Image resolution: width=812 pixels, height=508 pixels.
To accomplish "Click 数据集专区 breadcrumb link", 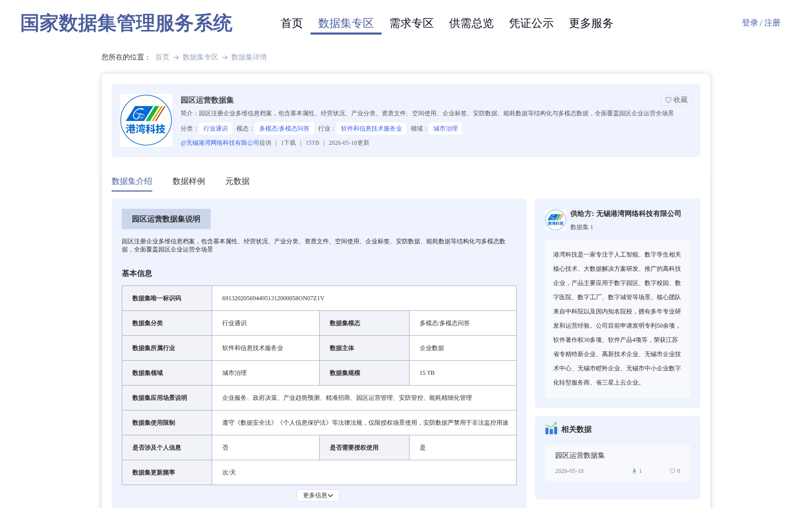I will point(200,57).
